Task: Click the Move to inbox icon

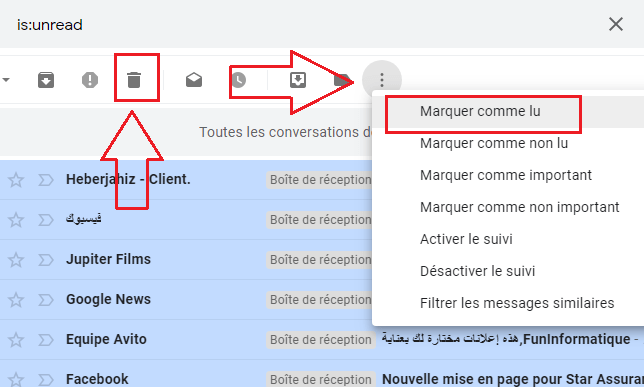Action: (298, 80)
